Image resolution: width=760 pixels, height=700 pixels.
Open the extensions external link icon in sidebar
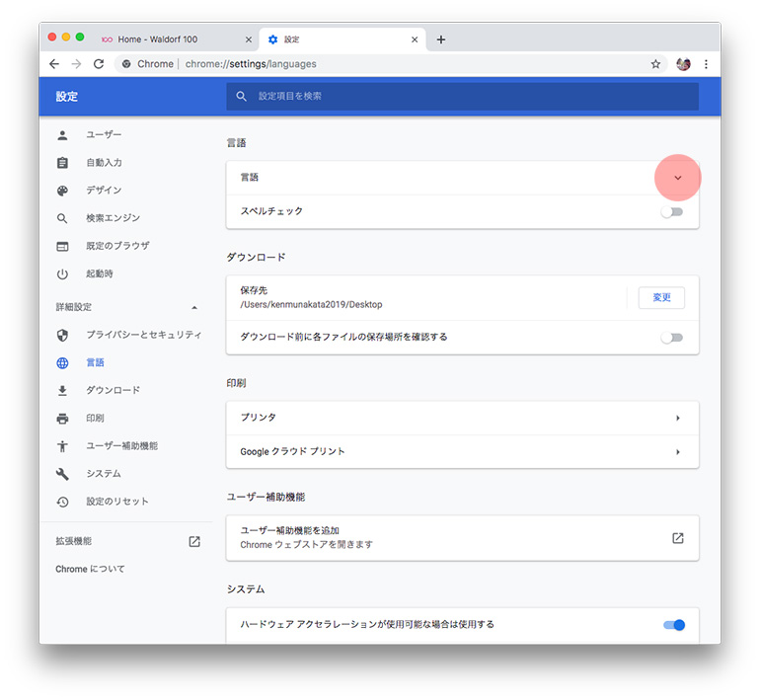coord(194,541)
